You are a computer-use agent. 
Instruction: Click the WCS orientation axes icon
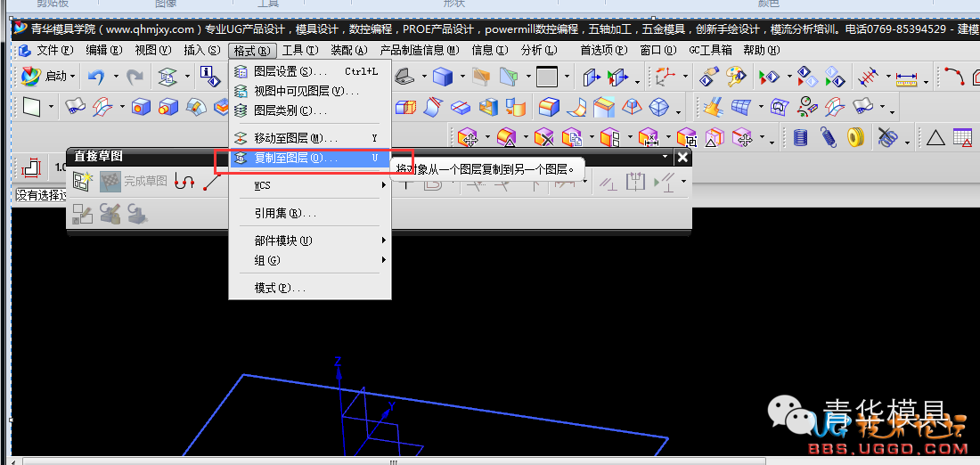coord(665,77)
